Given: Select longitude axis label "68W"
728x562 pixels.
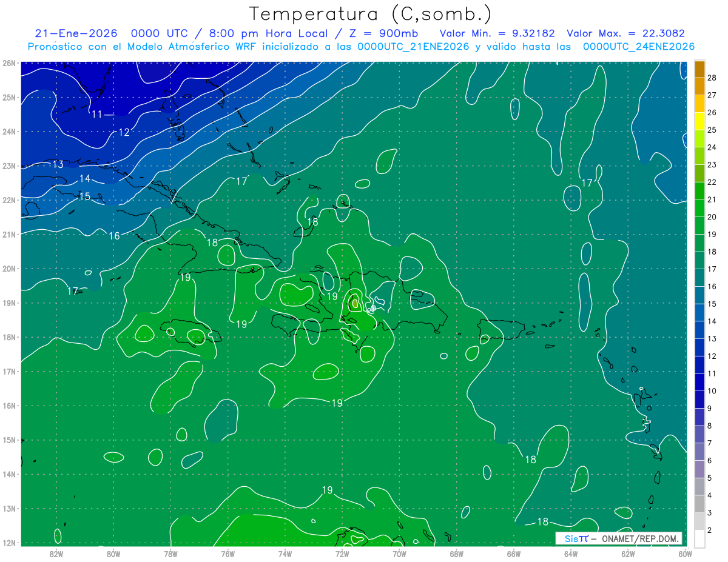Looking at the screenshot, I should click(457, 554).
